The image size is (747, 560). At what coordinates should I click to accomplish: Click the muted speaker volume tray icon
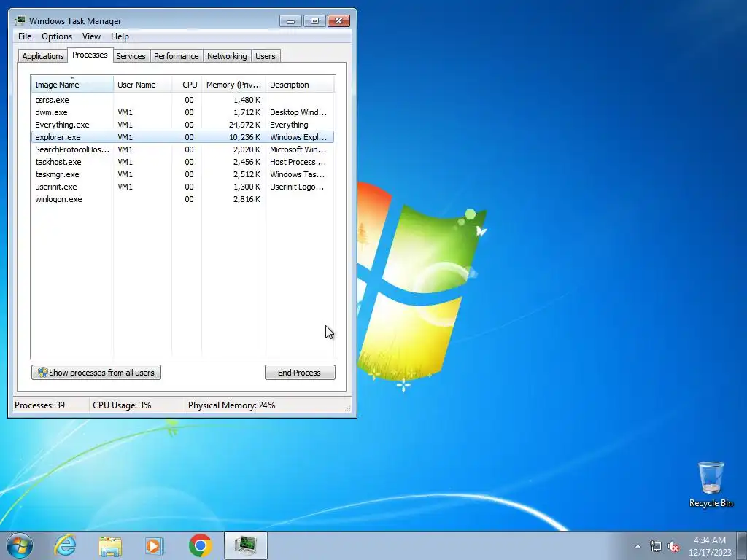pos(673,547)
